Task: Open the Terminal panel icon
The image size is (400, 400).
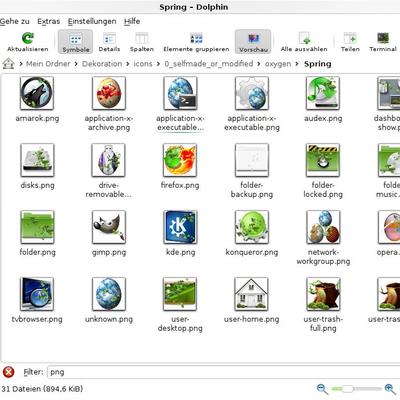Action: coord(383,38)
